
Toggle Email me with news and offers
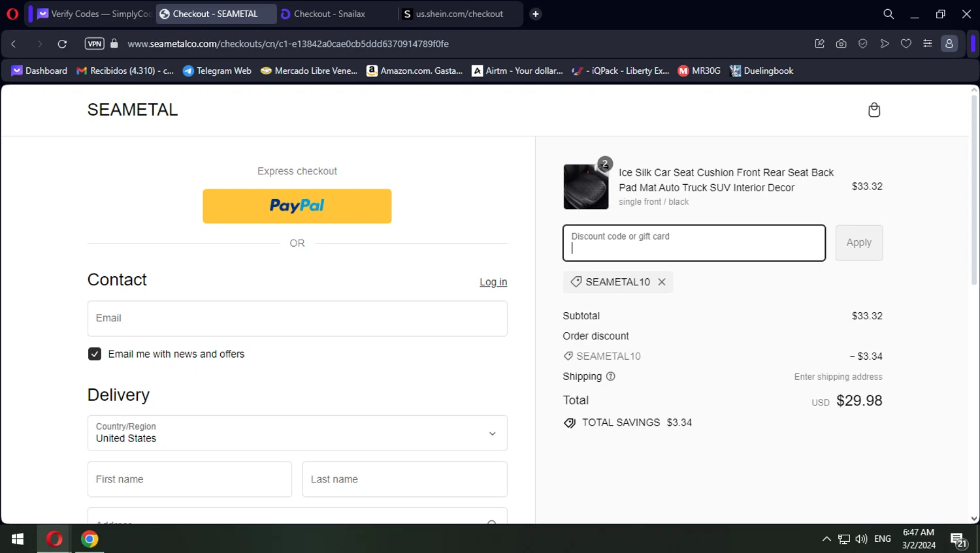[95, 354]
